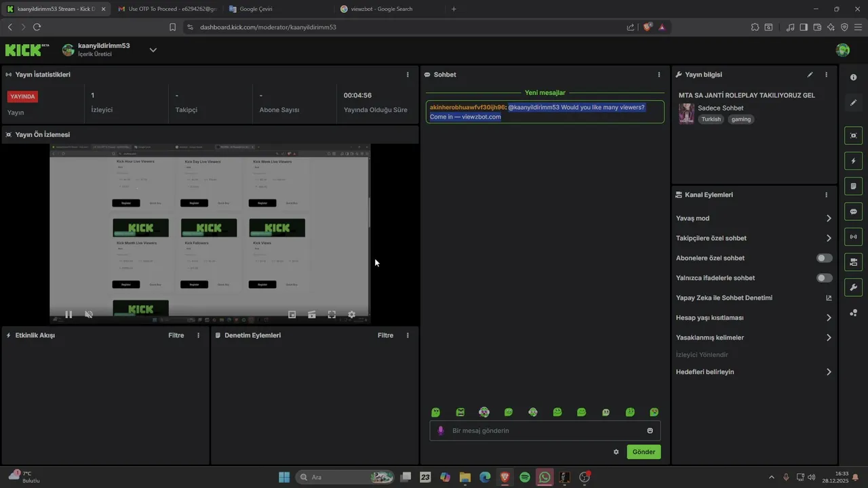Toggle the stream preview sidebar icon

coord(853,136)
